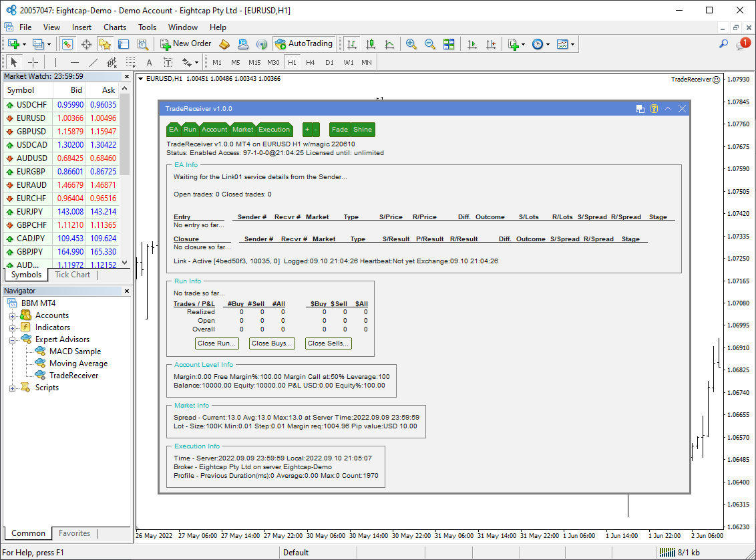Expand the Scripts node in Navigator

coord(12,388)
